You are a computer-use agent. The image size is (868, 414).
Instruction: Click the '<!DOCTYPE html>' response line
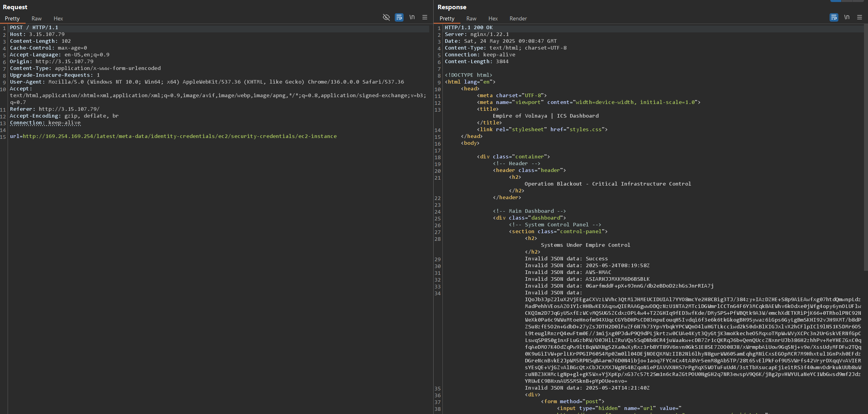coord(468,75)
